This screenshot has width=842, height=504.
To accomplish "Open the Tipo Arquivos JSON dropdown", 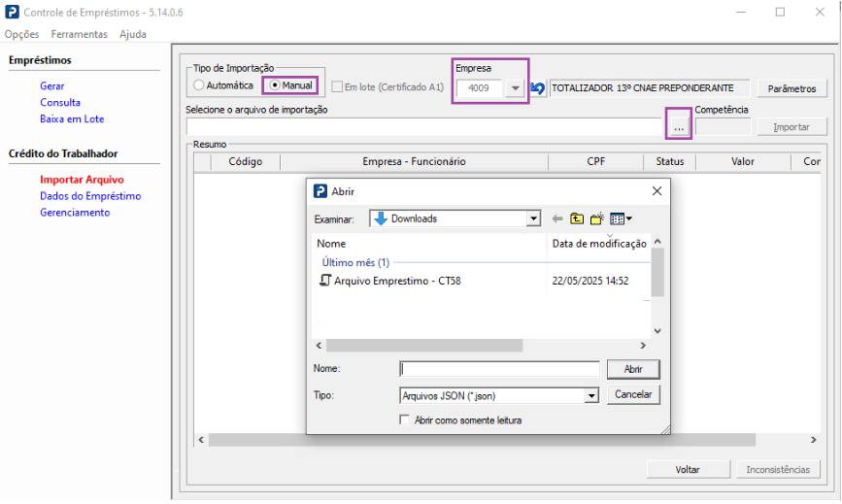I will pyautogui.click(x=591, y=396).
